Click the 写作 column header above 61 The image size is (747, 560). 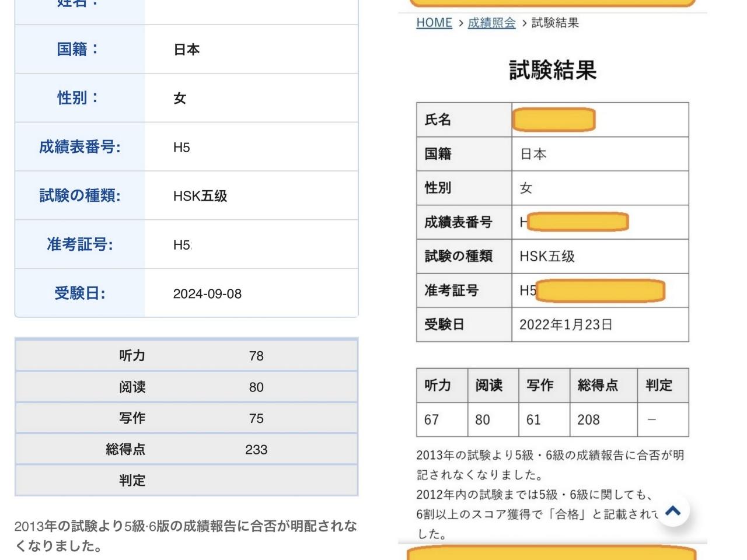(540, 385)
